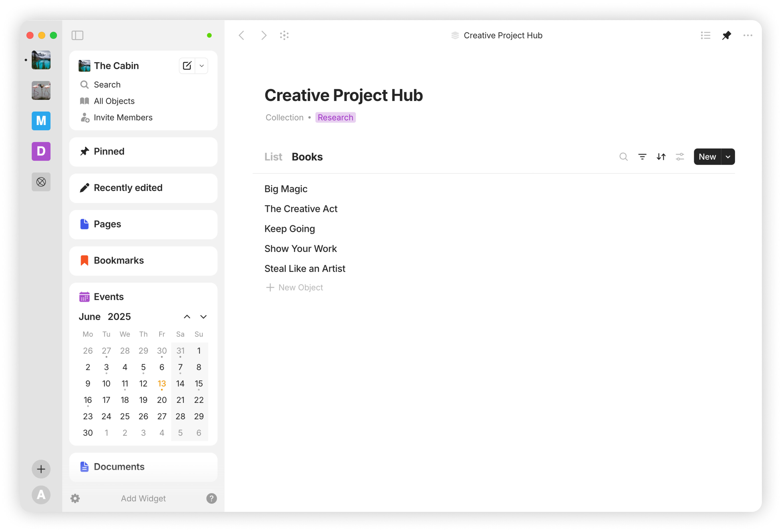Open the table of contents icon

point(705,35)
